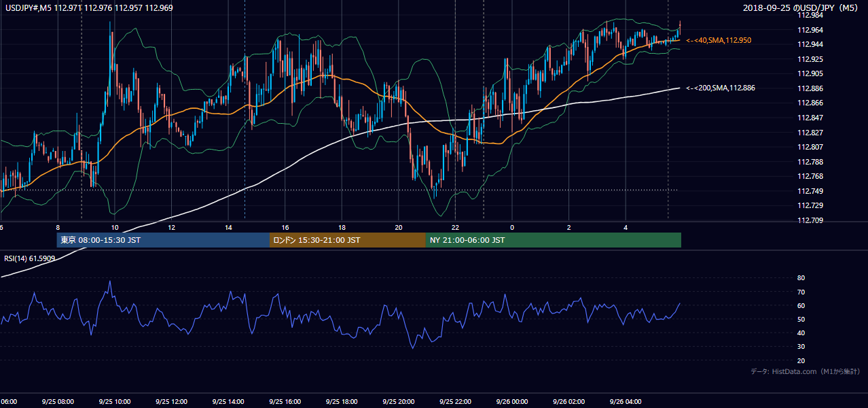The height and width of the screenshot is (408, 868).
Task: Click price axis value 112.827
Action: 810,133
